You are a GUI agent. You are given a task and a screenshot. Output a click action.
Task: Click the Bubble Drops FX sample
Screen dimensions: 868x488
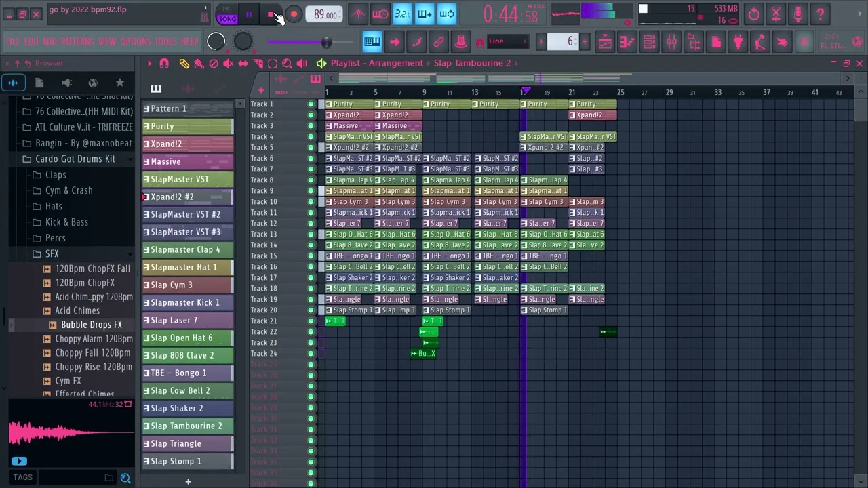tap(91, 325)
